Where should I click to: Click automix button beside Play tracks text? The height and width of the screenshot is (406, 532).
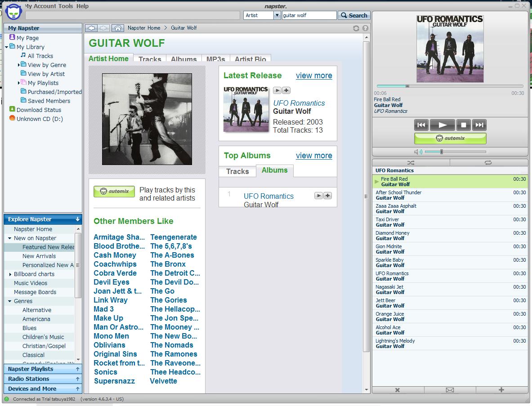(x=114, y=191)
